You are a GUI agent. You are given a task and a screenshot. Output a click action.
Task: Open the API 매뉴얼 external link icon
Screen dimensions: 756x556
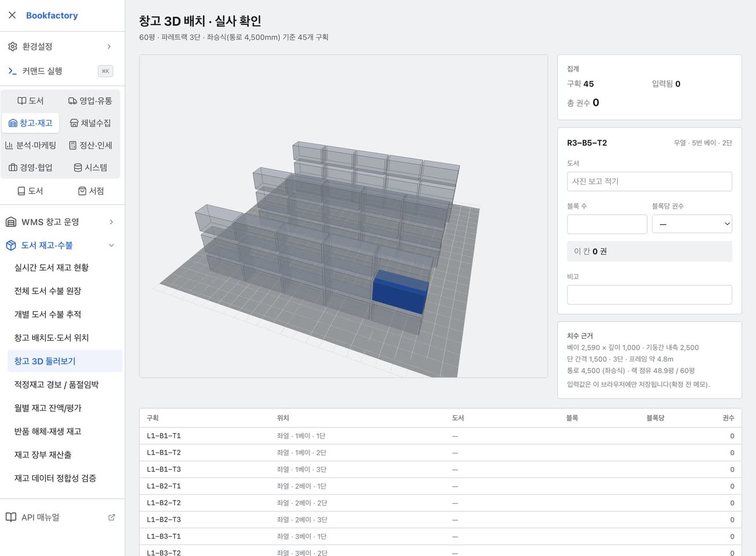112,517
